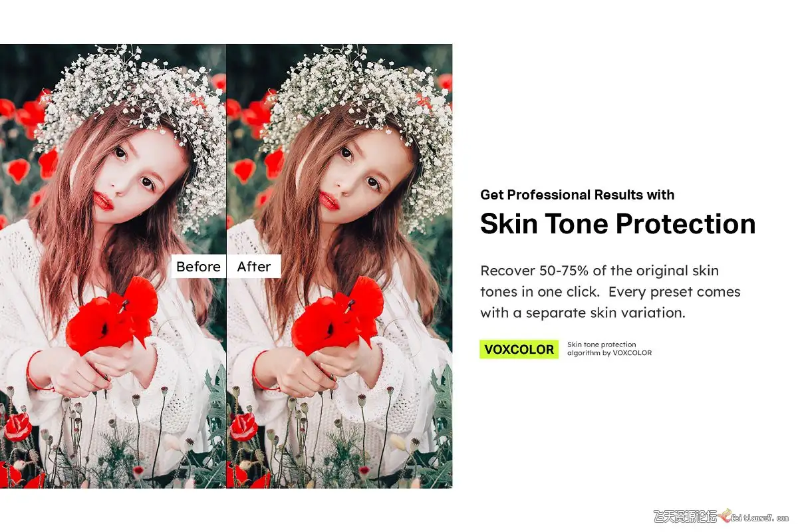Click the 'Skin tone protection algorithm by VOXCOLOR' caption
Image resolution: width=798 pixels, height=532 pixels.
(x=609, y=348)
